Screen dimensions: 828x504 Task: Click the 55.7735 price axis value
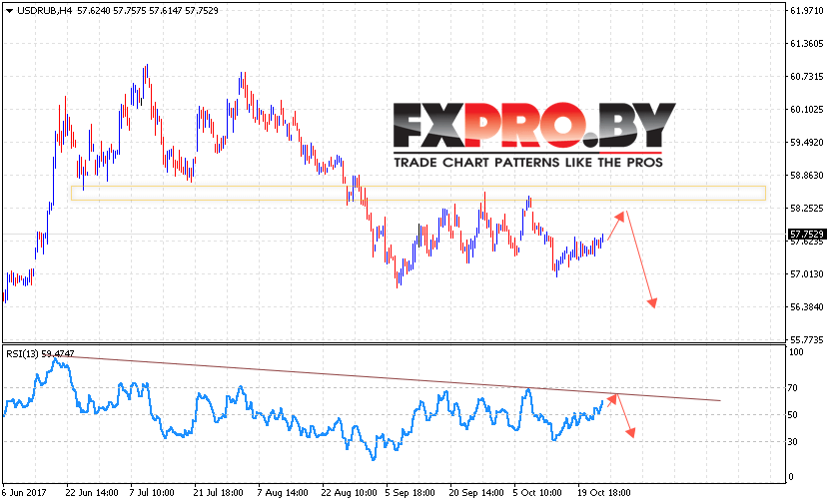(x=806, y=340)
